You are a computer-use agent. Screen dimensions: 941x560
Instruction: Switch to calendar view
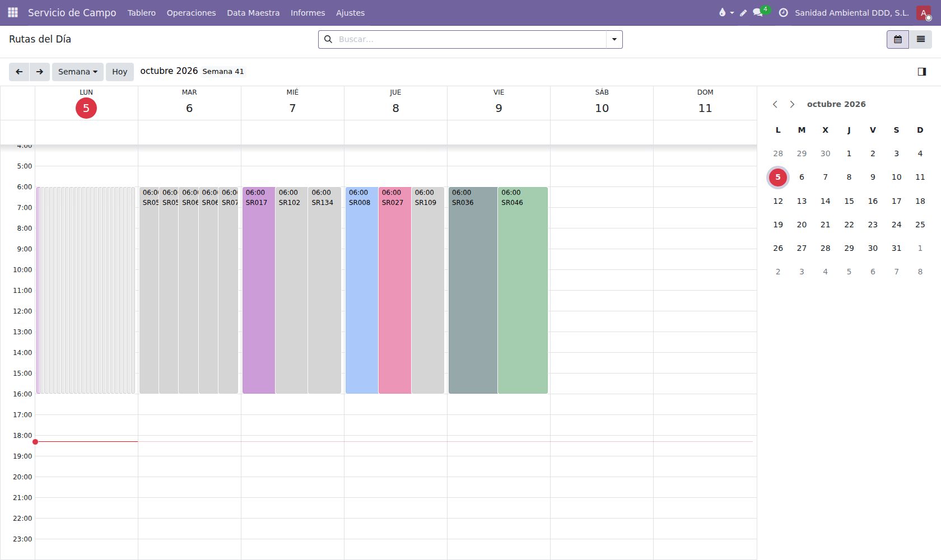point(898,39)
